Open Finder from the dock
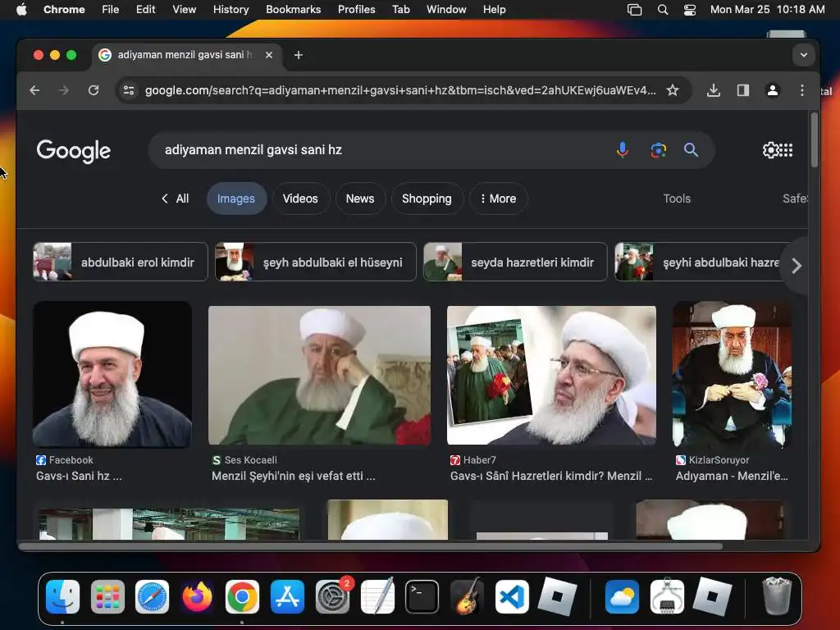Viewport: 840px width, 630px height. tap(62, 597)
